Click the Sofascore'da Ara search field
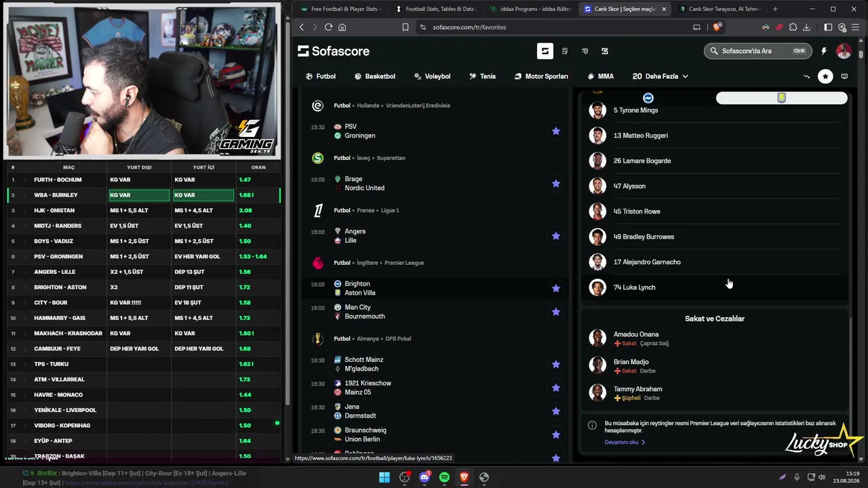This screenshot has height=488, width=868. coord(757,51)
